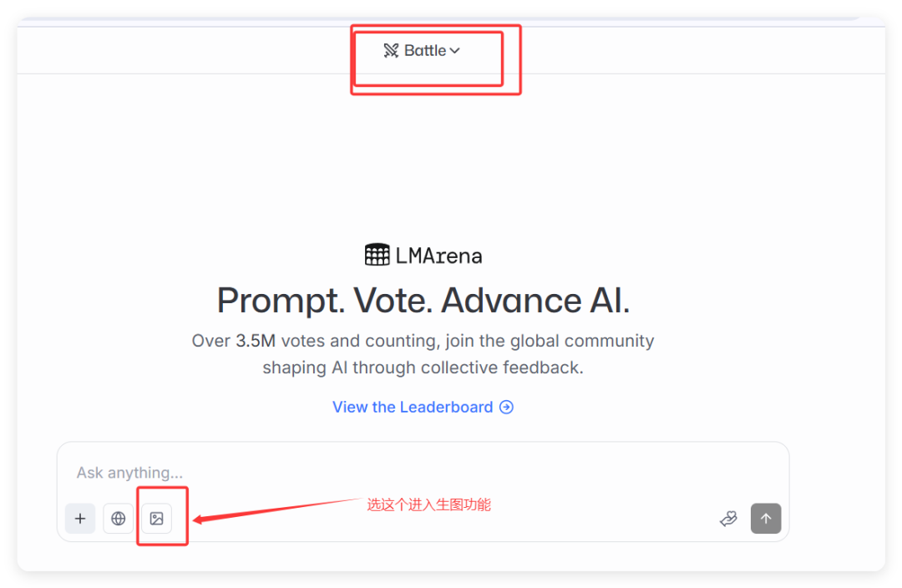Click the bold 3.5M votes figure

[x=256, y=341]
